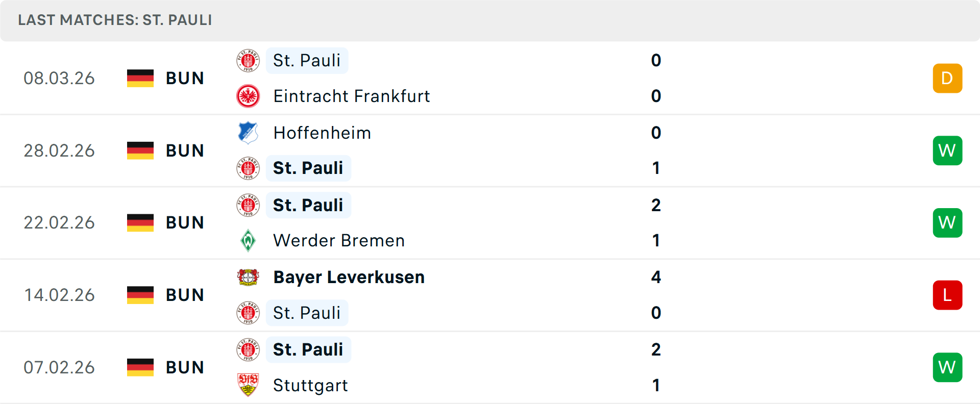
Task: Click the score 4 next to Bayer Leverkusen
Action: tap(656, 277)
